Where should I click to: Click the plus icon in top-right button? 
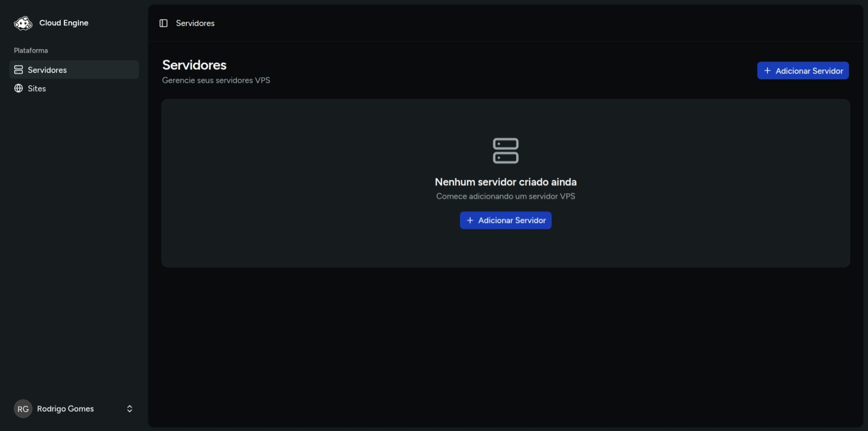pos(767,71)
